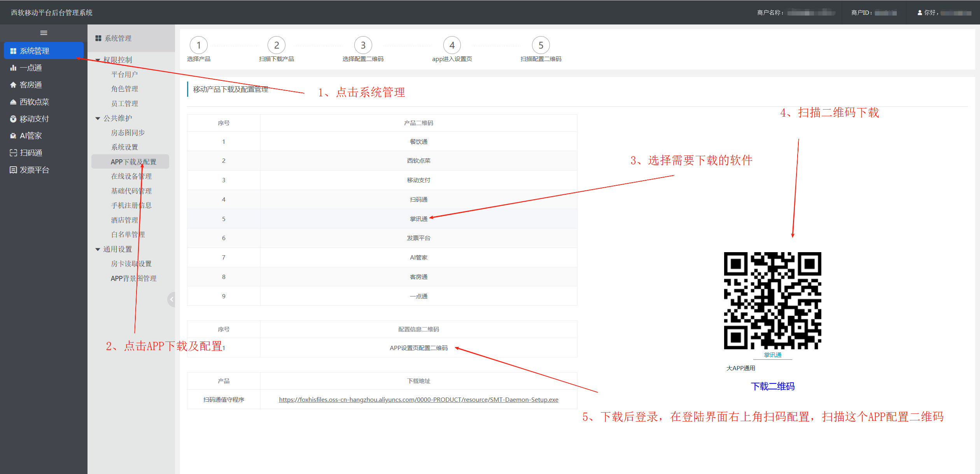Viewport: 980px width, 474px height.
Task: Select 掌讯通 product row
Action: click(418, 219)
